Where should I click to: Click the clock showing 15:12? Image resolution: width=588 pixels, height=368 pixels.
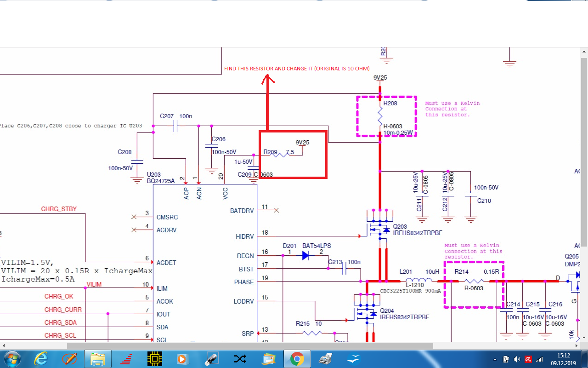click(x=563, y=359)
